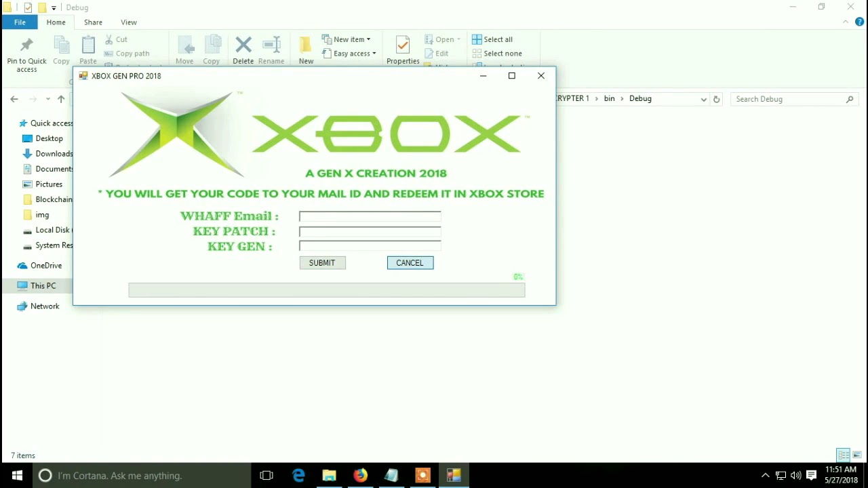
Task: Click the Refresh button by the address bar
Action: pos(716,99)
